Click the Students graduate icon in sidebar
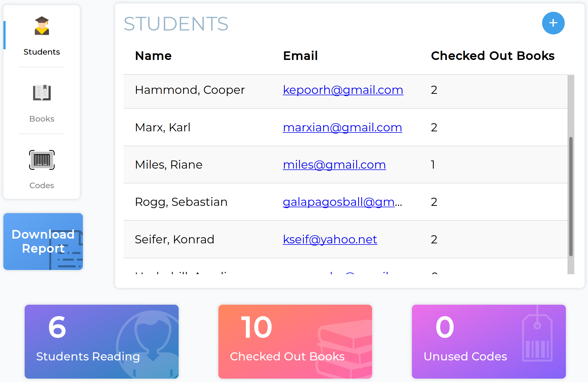Image resolution: width=588 pixels, height=382 pixels. pyautogui.click(x=42, y=26)
